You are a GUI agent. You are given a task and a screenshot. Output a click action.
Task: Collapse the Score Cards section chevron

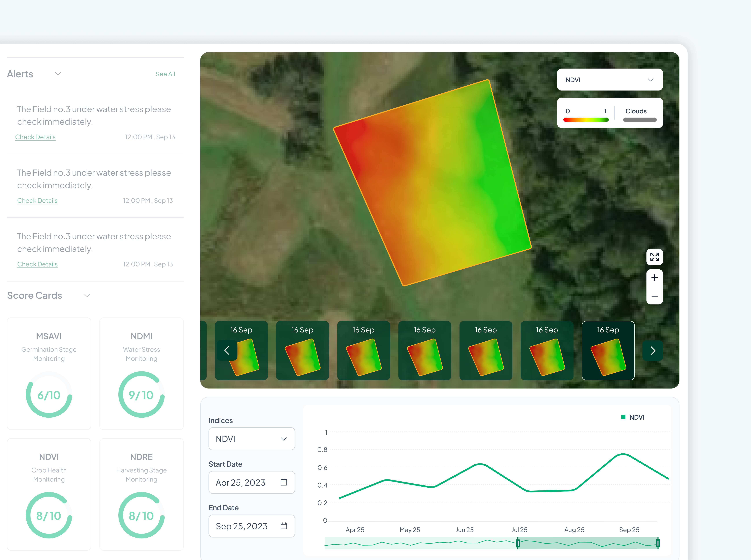point(87,295)
